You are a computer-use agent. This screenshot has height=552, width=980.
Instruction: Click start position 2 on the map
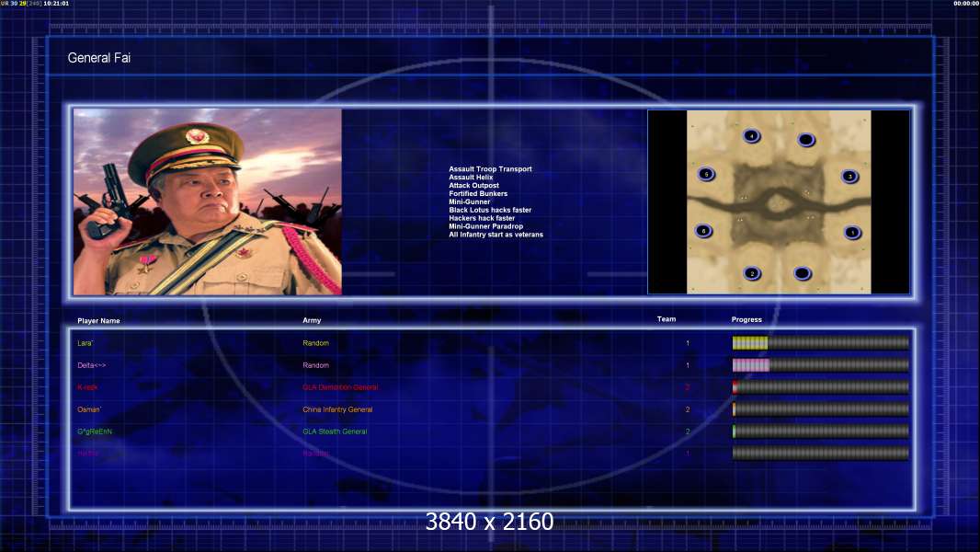coord(752,273)
